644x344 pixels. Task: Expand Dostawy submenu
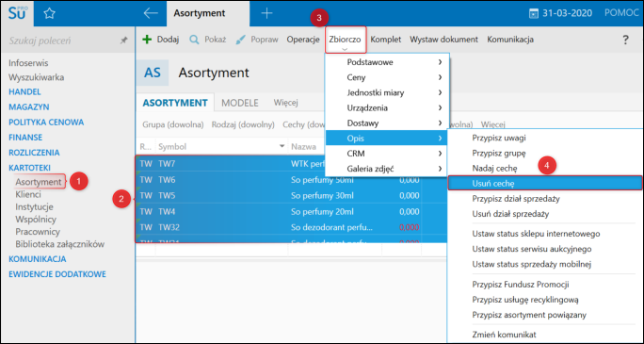point(387,123)
